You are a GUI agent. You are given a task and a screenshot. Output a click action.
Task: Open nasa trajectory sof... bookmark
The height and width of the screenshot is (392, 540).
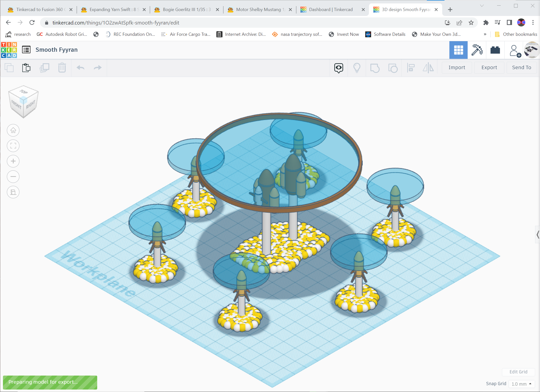point(297,34)
